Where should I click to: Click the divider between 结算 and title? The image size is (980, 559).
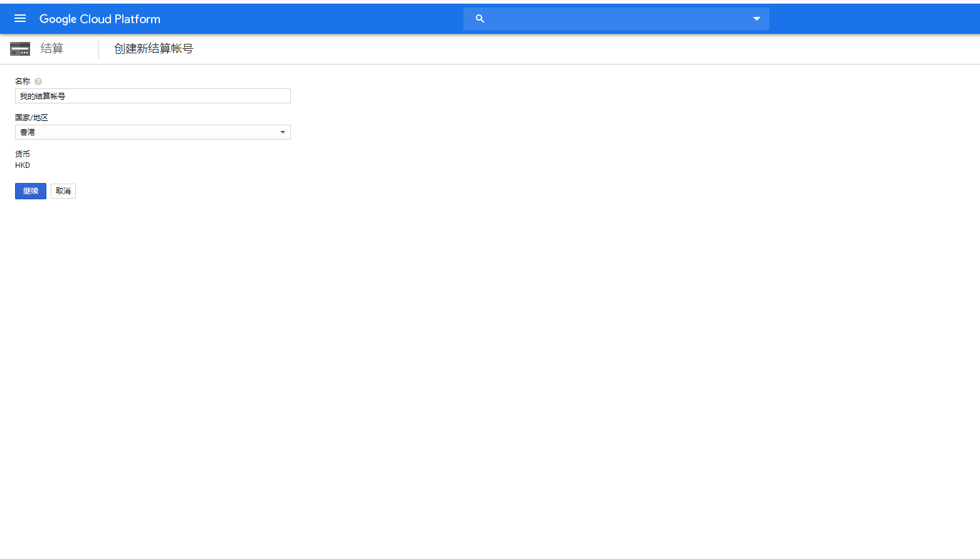pos(98,49)
